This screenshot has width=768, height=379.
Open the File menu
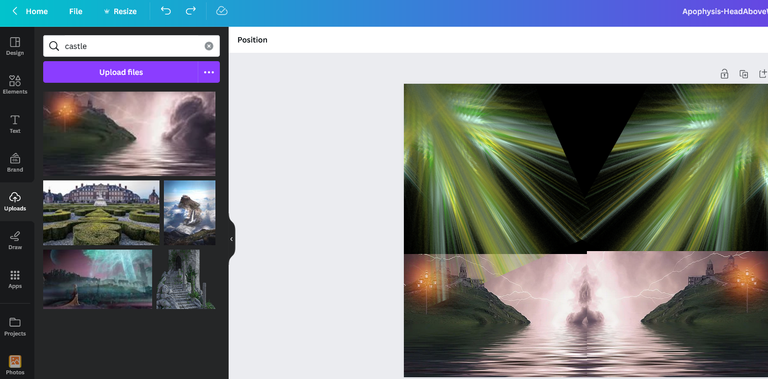(x=75, y=11)
